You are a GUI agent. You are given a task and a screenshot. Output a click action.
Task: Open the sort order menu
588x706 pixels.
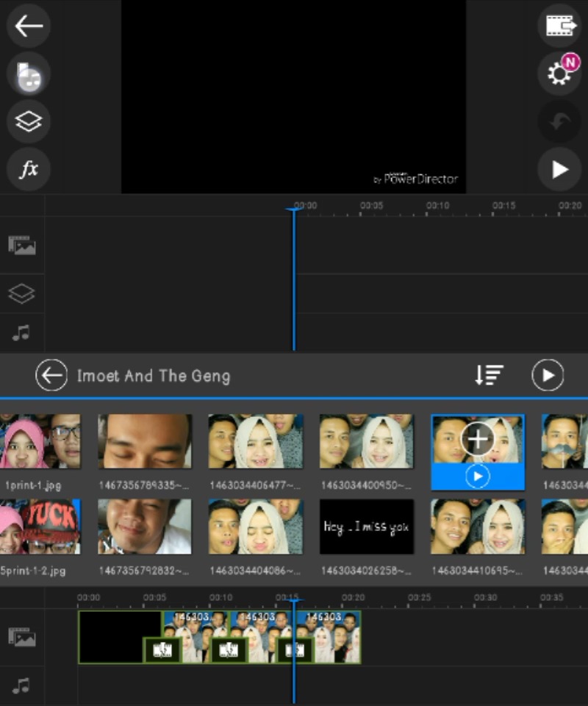(489, 375)
